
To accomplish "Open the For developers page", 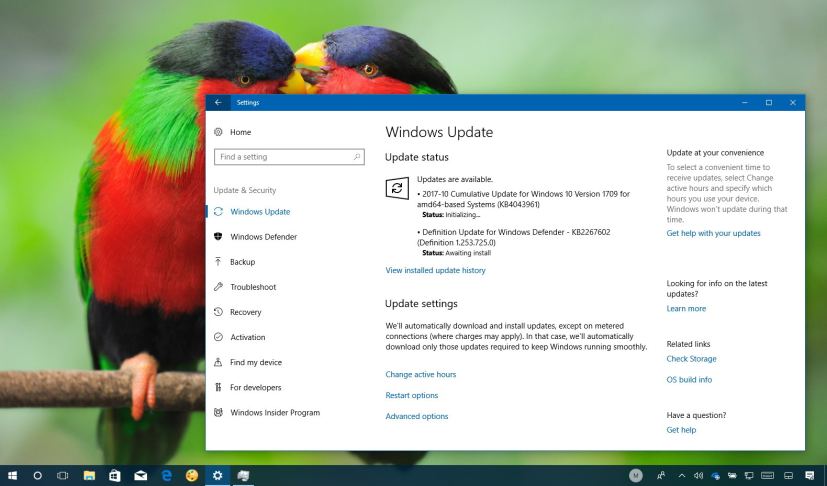I will tap(255, 387).
